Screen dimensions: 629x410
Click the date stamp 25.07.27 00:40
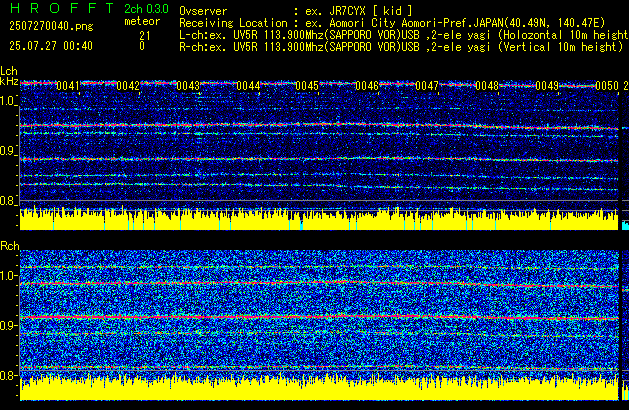tap(51, 46)
